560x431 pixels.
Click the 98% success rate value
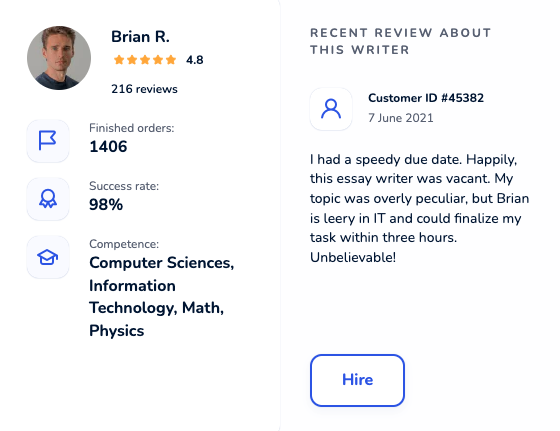click(106, 205)
